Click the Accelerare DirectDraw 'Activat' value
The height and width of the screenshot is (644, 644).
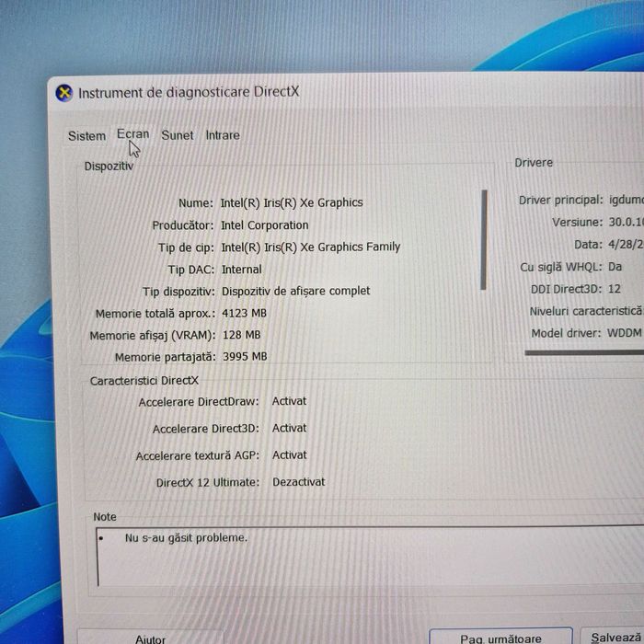[x=289, y=401]
